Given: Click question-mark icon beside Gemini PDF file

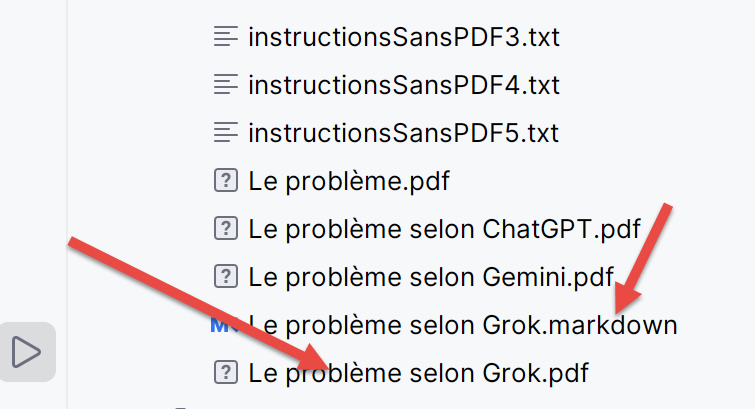Looking at the screenshot, I should pos(225,276).
